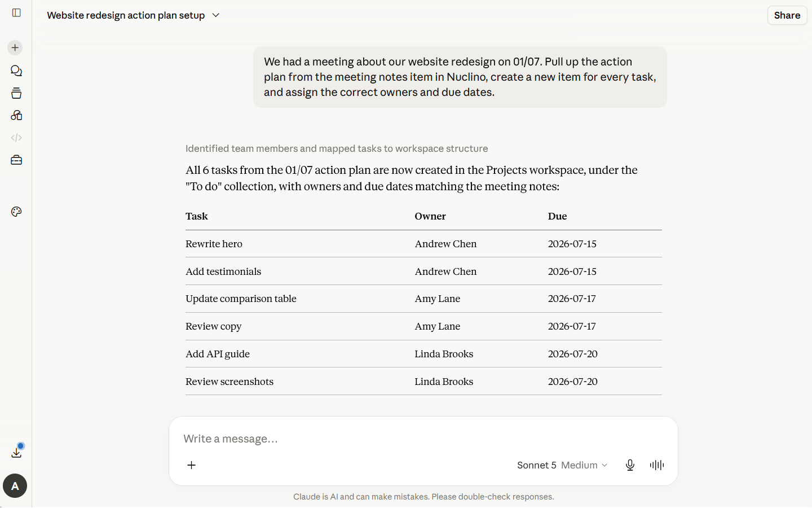Start a new chat with plus icon
The height and width of the screenshot is (508, 812).
pos(15,47)
